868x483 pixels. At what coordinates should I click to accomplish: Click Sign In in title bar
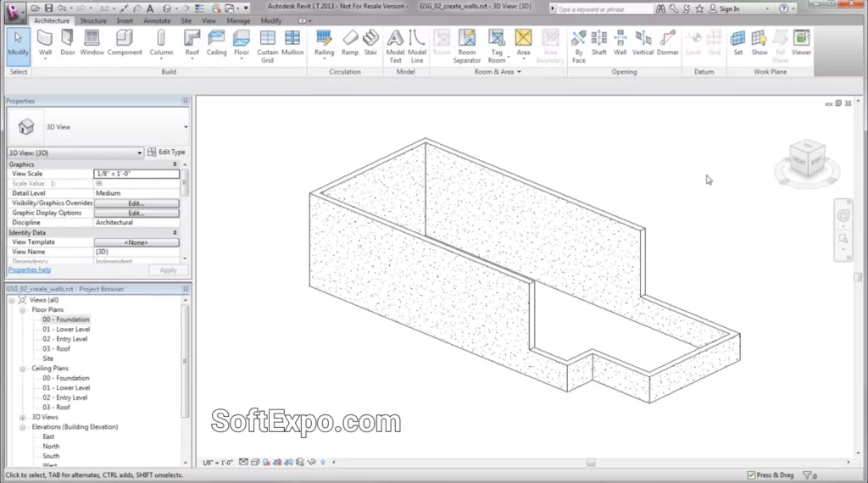[724, 8]
